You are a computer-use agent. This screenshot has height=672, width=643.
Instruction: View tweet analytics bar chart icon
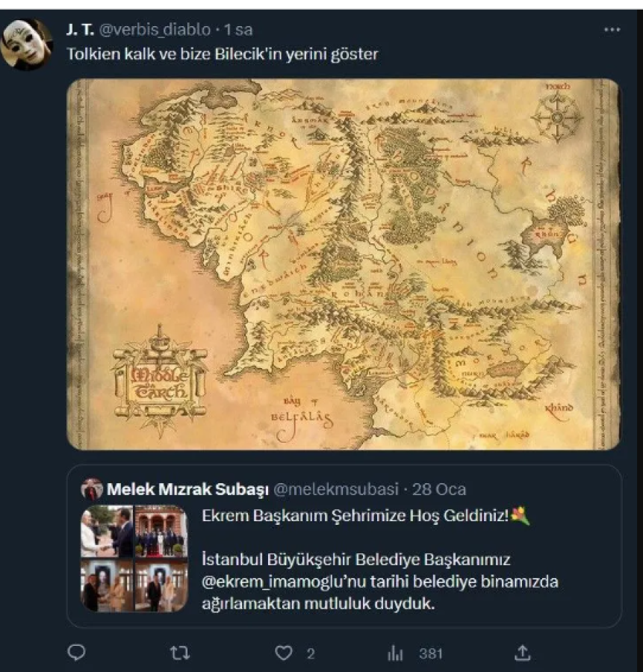tap(395, 653)
